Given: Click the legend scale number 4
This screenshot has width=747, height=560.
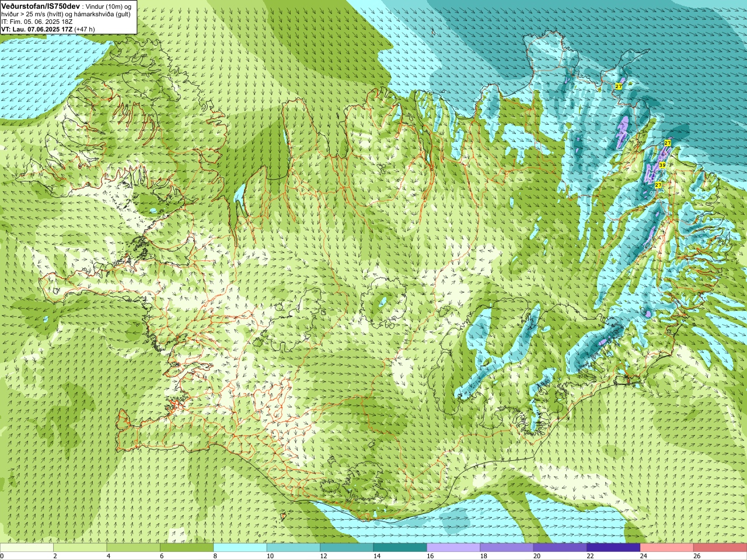Looking at the screenshot, I should point(109,556).
